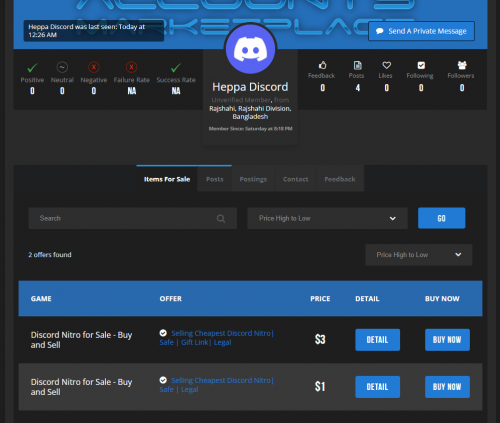The height and width of the screenshot is (423, 500).
Task: Click the PRICE column header
Action: [320, 298]
